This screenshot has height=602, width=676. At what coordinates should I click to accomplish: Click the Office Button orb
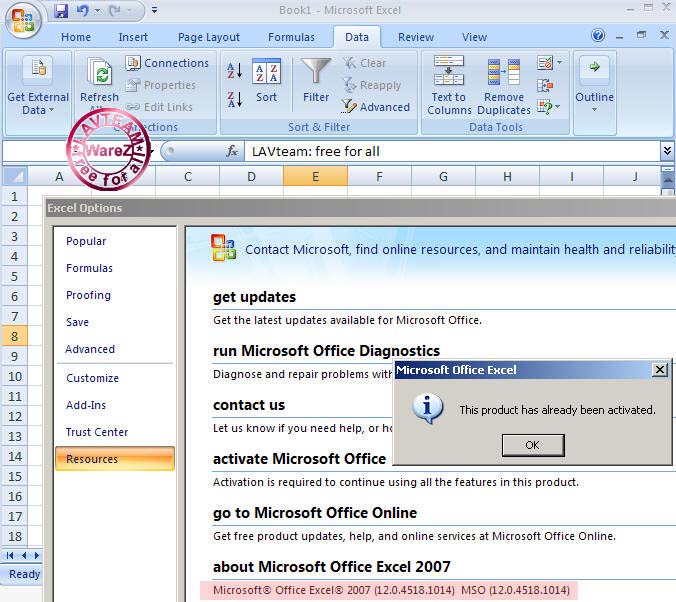[23, 20]
